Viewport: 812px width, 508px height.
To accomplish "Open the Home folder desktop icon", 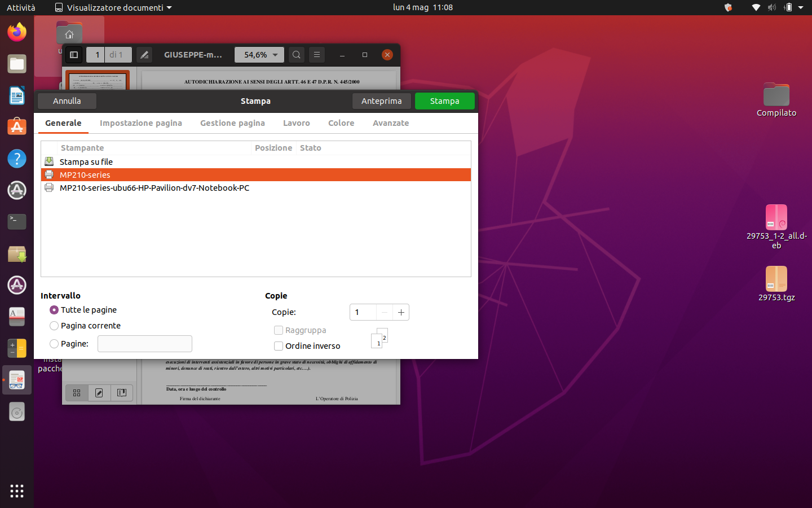I will pos(69,34).
